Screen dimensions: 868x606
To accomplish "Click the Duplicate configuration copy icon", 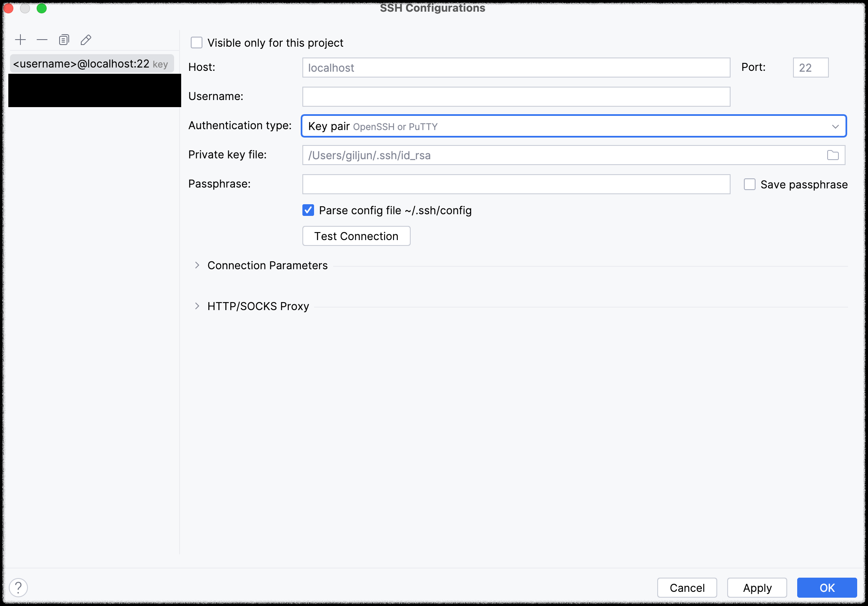I will (64, 40).
